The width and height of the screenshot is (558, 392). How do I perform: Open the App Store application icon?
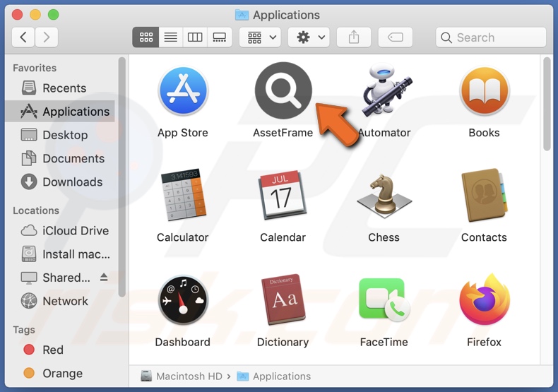coord(183,90)
